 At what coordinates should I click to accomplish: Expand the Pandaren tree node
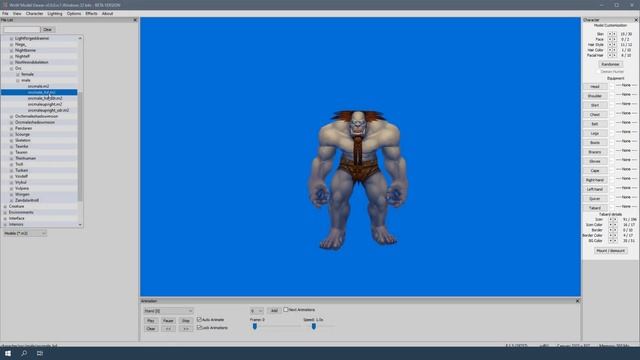pos(11,128)
